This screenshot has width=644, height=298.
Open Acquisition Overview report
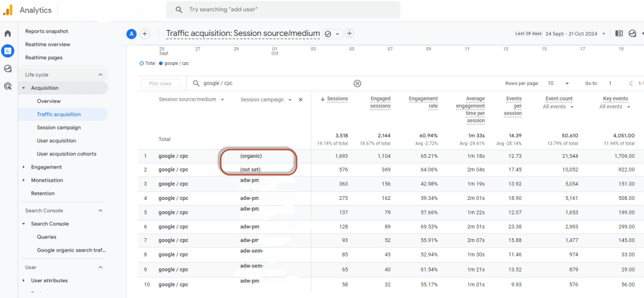pos(48,101)
